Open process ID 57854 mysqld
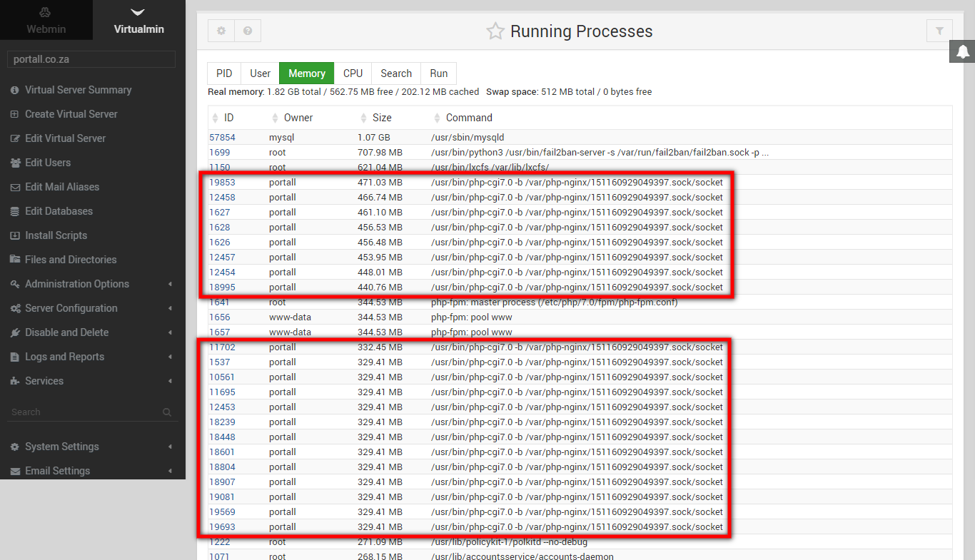 (222, 137)
